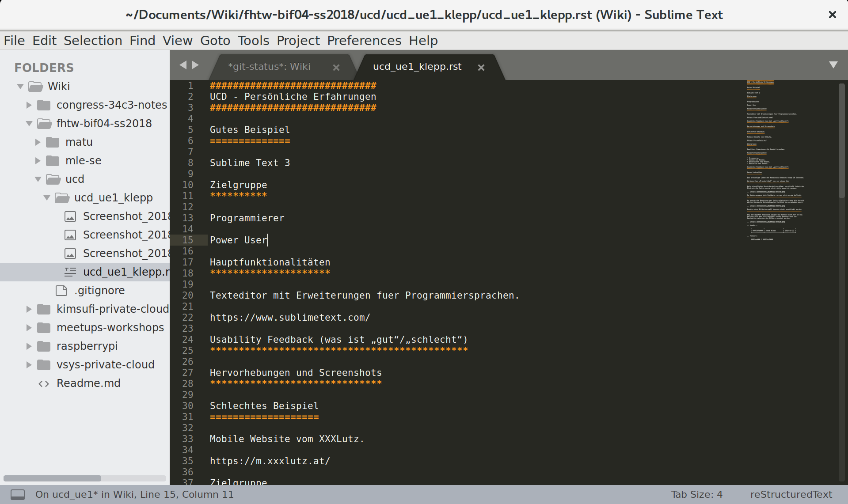Open the tab list dropdown arrow
The image size is (848, 504).
coord(833,65)
